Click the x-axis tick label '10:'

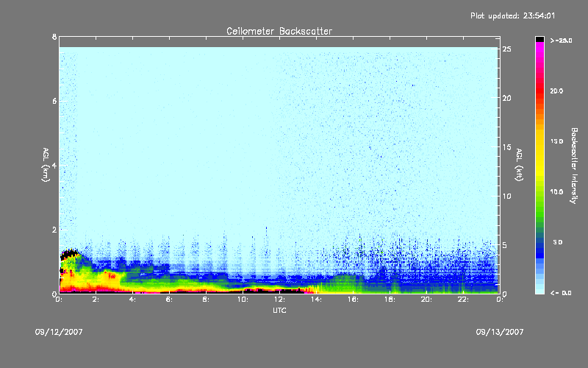(243, 300)
